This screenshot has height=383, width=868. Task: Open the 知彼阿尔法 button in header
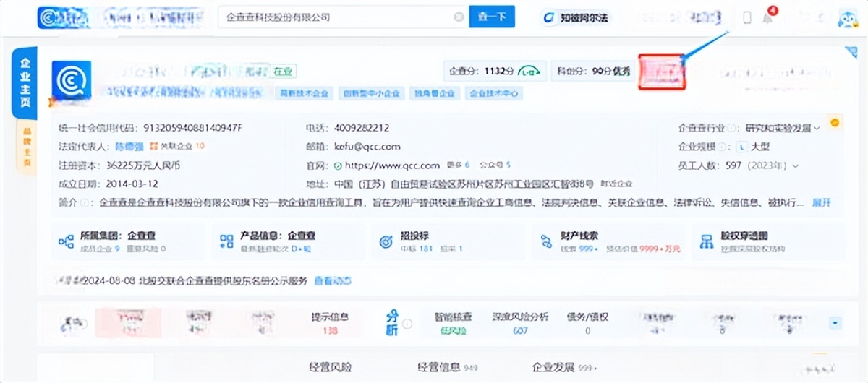point(574,17)
